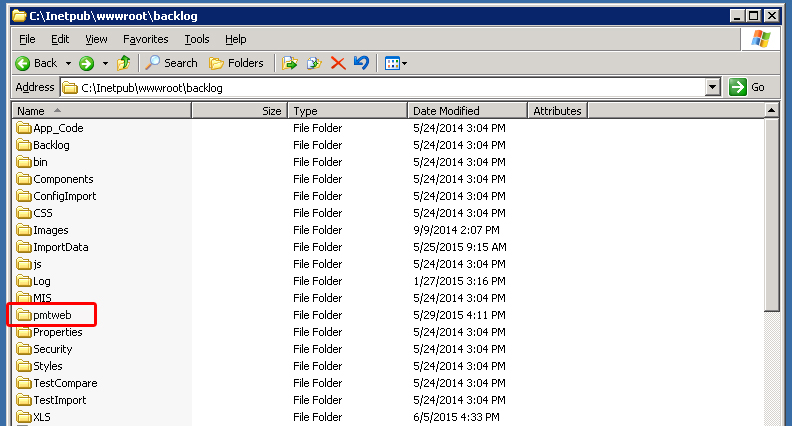Viewport: 792px width, 426px height.
Task: Select the XLS folder icon
Action: point(24,417)
